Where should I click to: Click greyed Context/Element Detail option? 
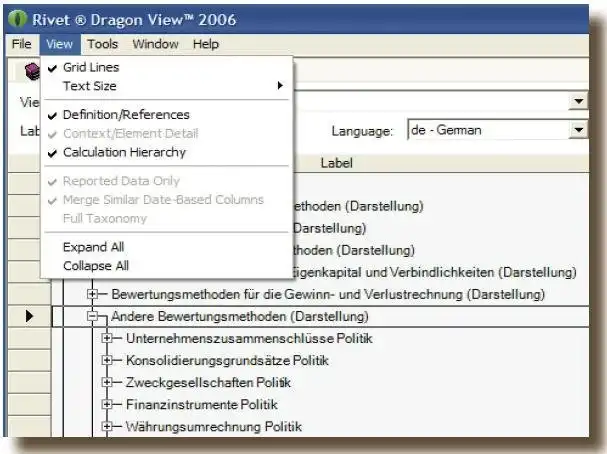coord(166,134)
